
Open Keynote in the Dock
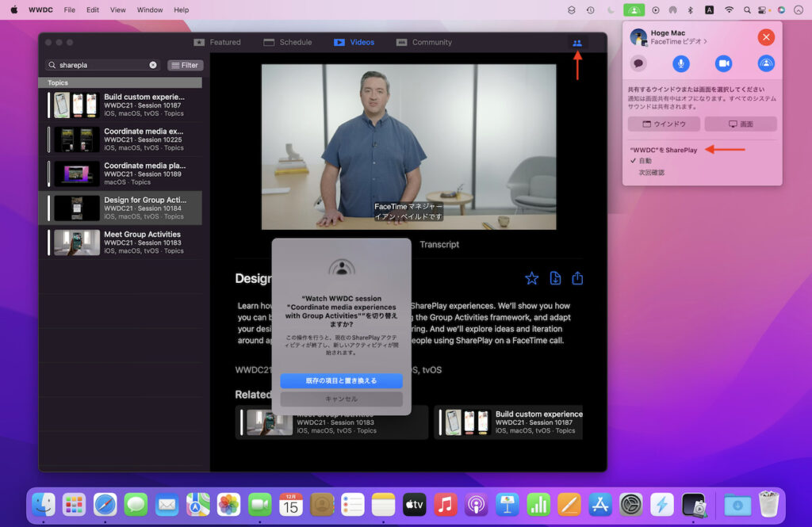507,505
